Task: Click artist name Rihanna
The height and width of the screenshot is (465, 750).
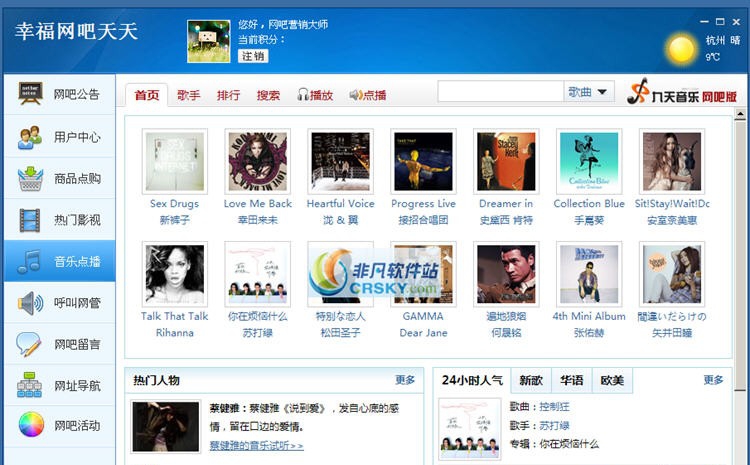Action: click(175, 332)
